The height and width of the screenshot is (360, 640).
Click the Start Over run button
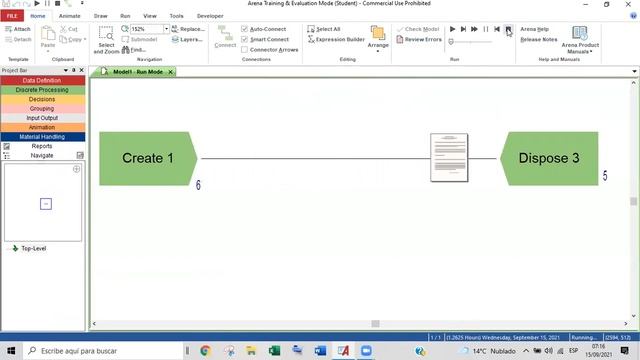point(497,29)
